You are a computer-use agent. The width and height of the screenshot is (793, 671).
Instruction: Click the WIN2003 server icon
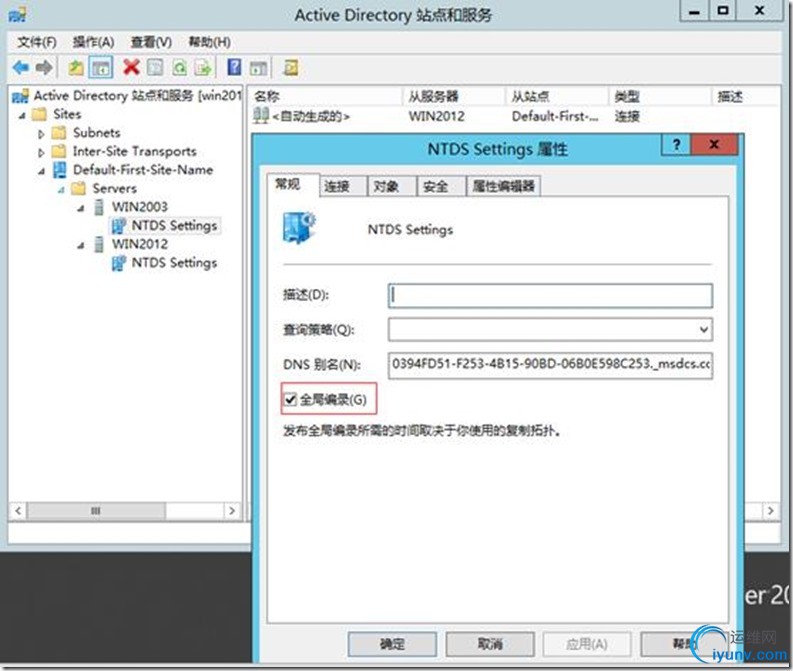[x=99, y=207]
